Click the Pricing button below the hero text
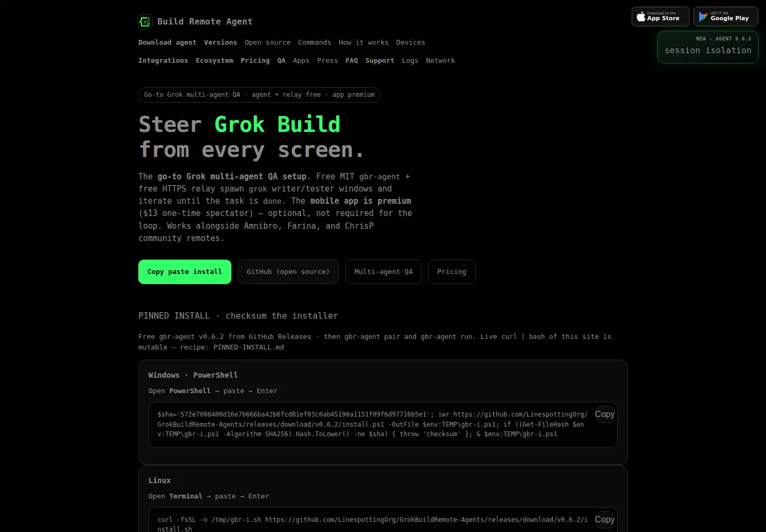The image size is (766, 532). (x=452, y=272)
